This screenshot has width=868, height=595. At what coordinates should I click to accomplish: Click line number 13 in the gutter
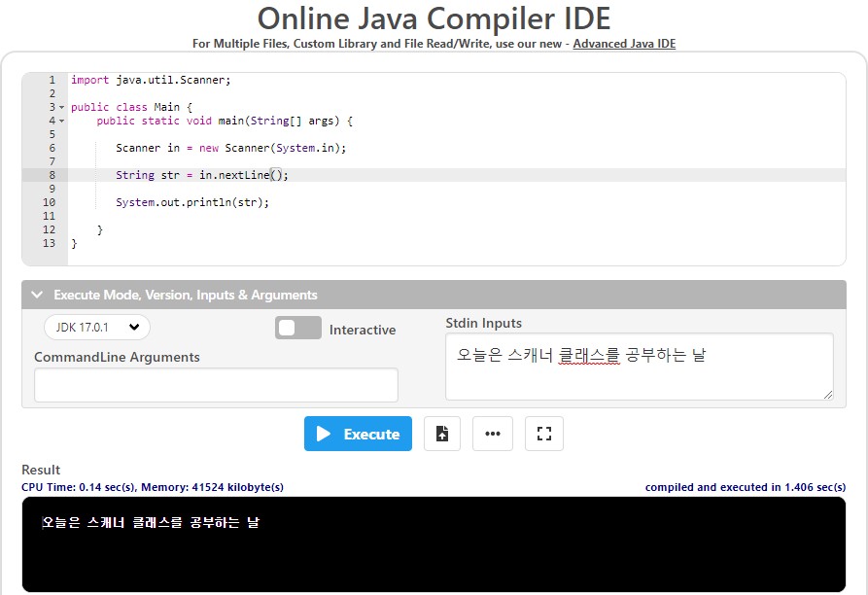tap(49, 243)
